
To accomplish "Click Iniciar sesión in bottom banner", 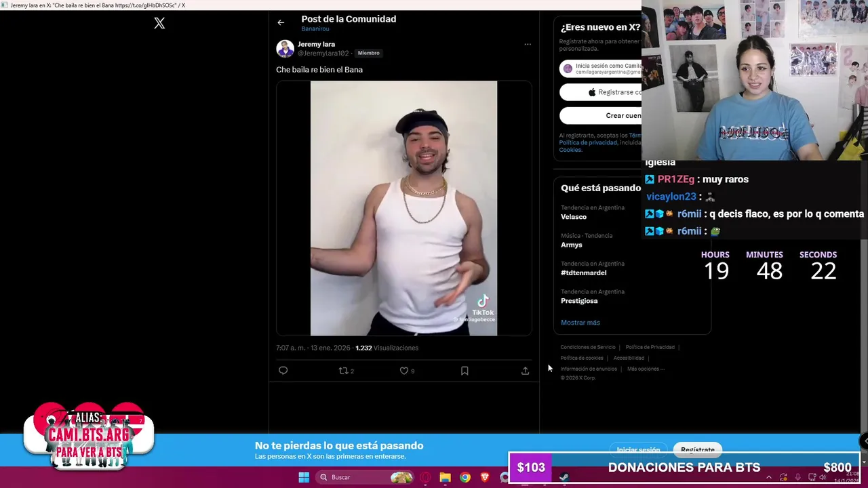I will tap(638, 449).
